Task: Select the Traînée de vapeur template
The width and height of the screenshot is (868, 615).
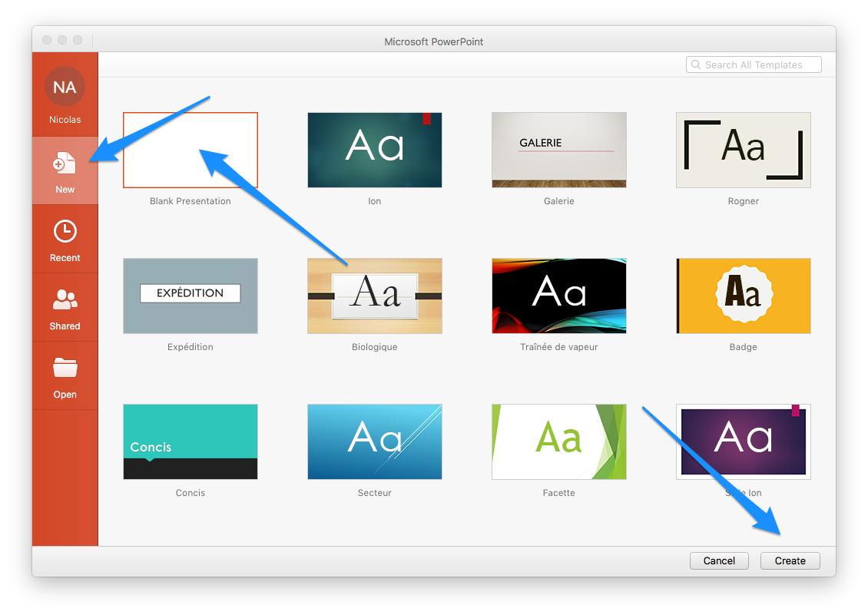Action: pyautogui.click(x=558, y=296)
